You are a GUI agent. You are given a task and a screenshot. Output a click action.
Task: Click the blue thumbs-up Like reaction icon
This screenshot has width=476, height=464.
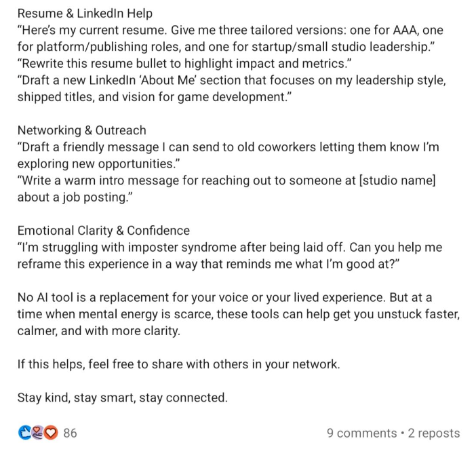25,433
